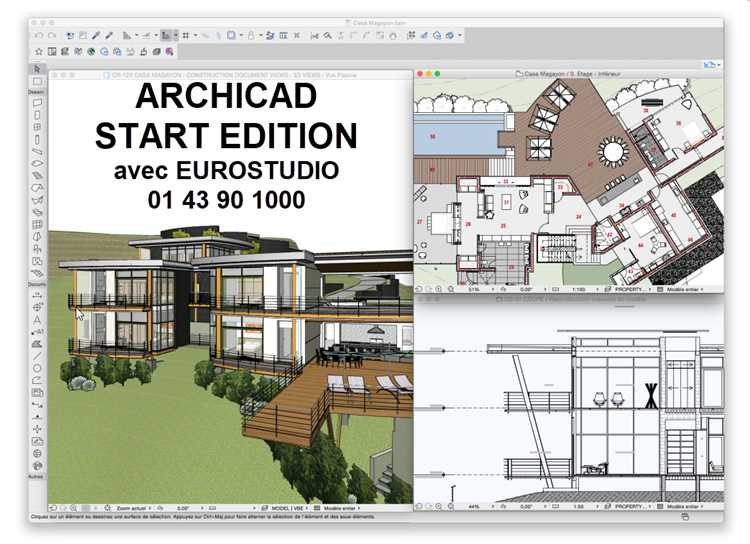Image resolution: width=750 pixels, height=544 pixels.
Task: Select the Beam tool in the toolbox
Action: [37, 151]
